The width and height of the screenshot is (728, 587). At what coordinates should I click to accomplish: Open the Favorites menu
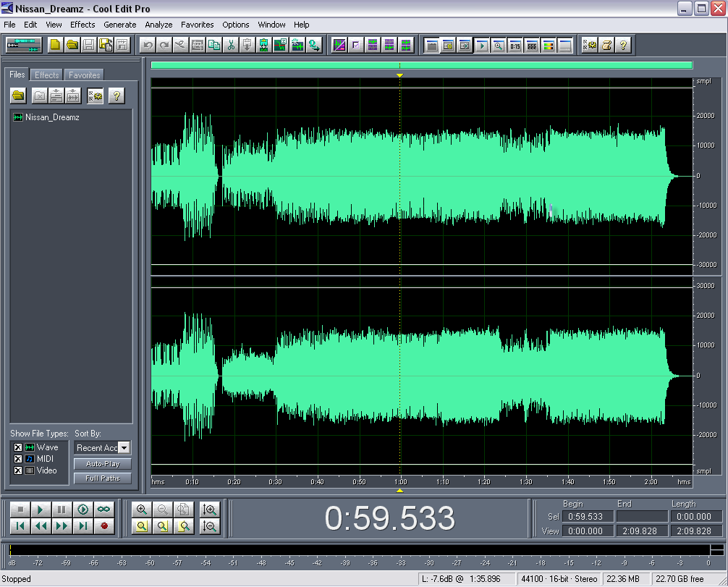198,25
